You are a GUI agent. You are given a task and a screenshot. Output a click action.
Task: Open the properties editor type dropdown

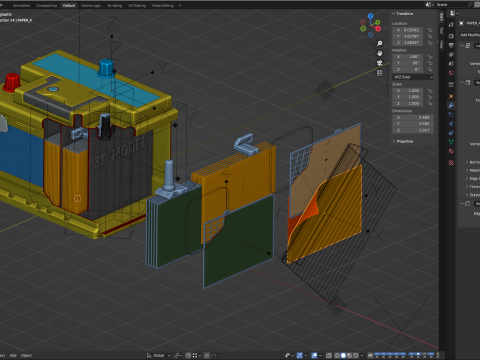[x=454, y=13]
